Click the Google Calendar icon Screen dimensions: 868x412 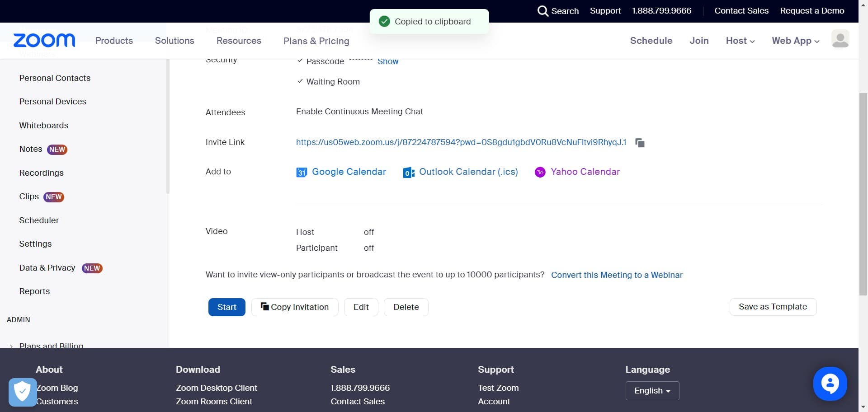tap(302, 172)
